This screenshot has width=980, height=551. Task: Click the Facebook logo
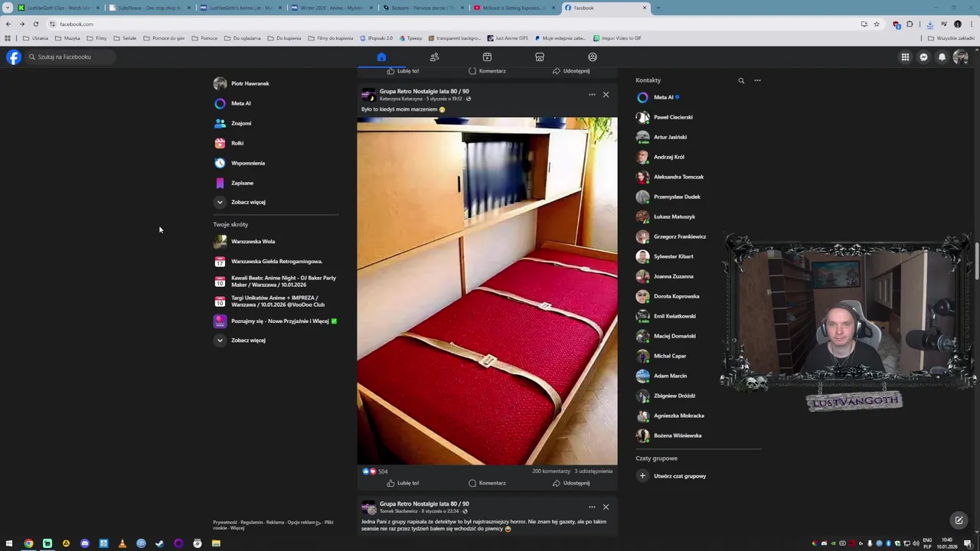(x=14, y=57)
